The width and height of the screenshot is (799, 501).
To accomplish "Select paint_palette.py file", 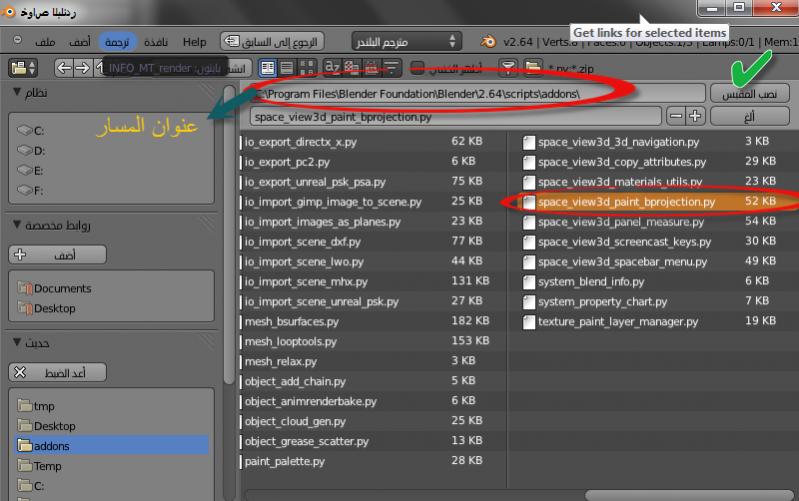I will click(x=284, y=461).
